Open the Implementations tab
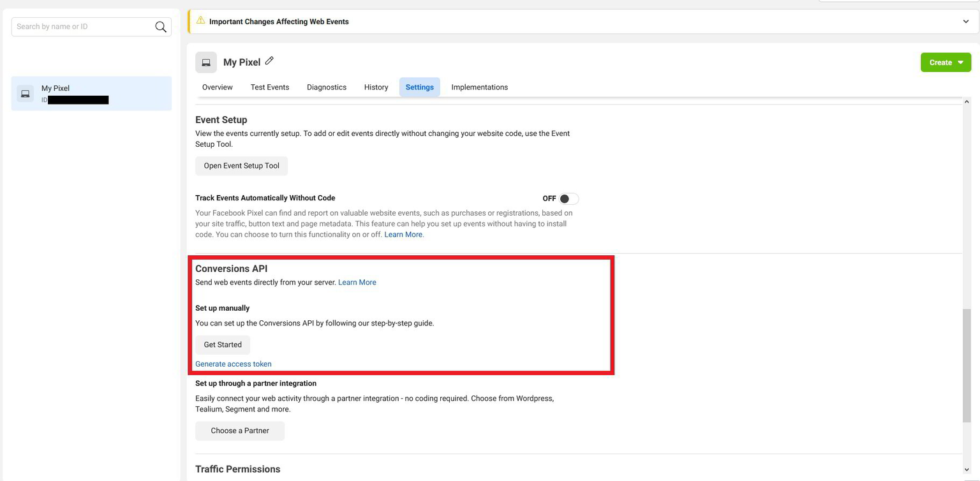The image size is (980, 481). pos(480,87)
